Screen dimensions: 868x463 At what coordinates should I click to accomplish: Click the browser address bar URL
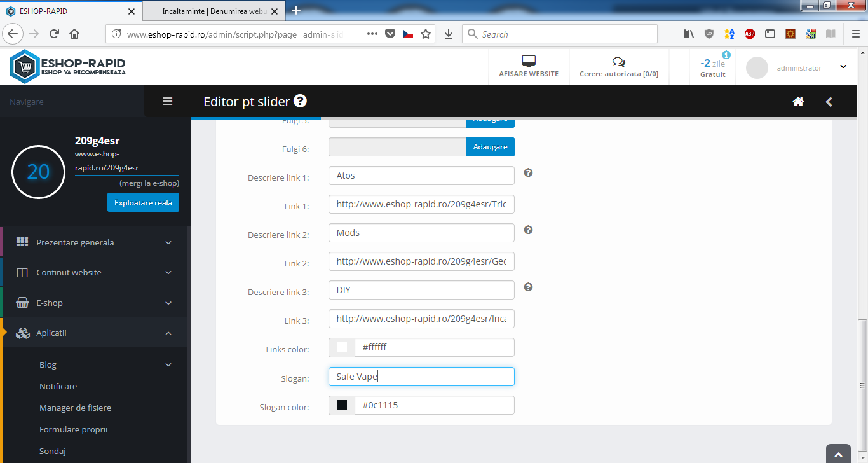pyautogui.click(x=235, y=34)
